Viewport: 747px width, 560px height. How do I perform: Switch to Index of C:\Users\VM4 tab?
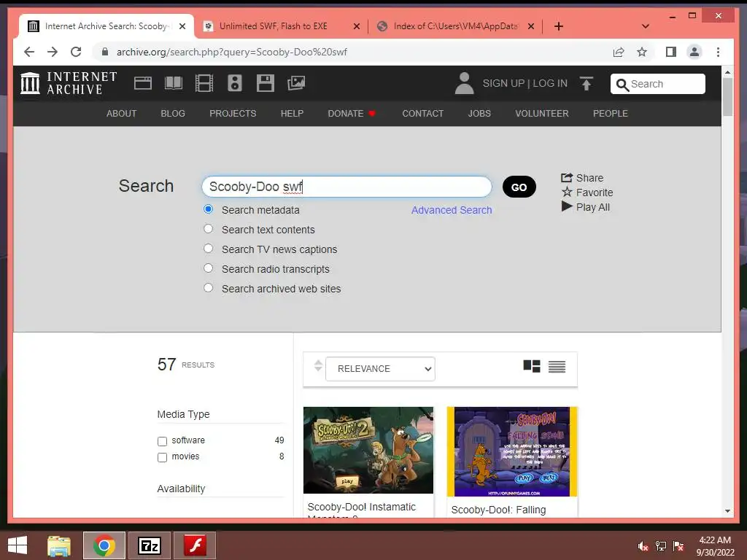tap(455, 26)
